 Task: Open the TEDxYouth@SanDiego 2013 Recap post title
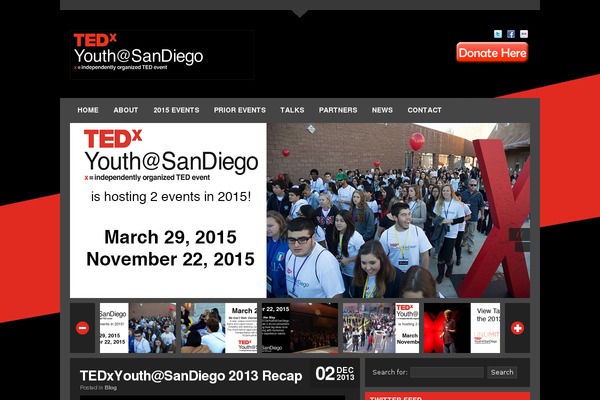[191, 376]
